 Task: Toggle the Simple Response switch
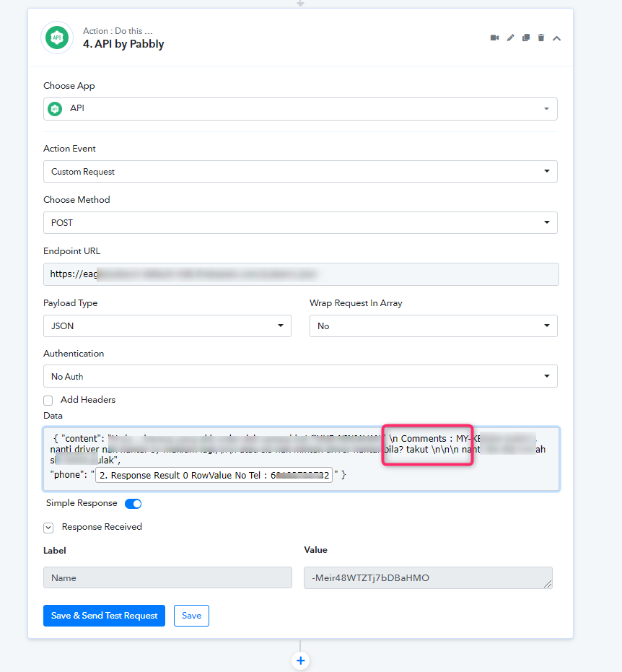[133, 504]
